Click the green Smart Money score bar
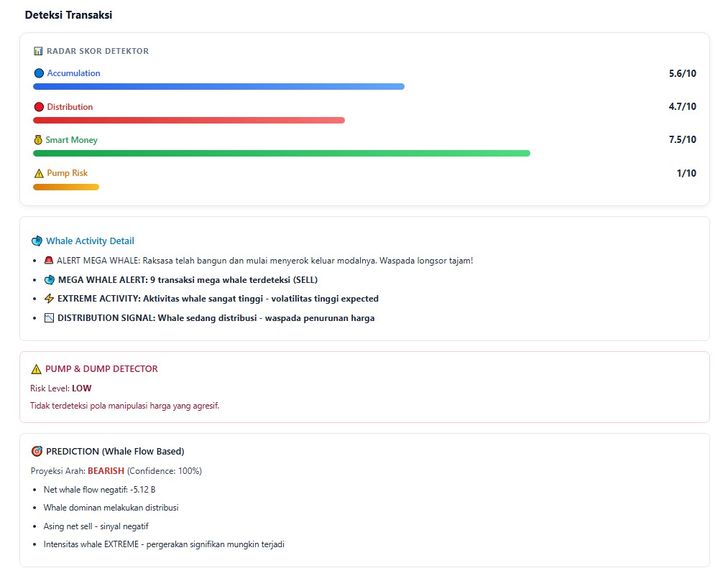The image size is (728, 568). (x=281, y=153)
